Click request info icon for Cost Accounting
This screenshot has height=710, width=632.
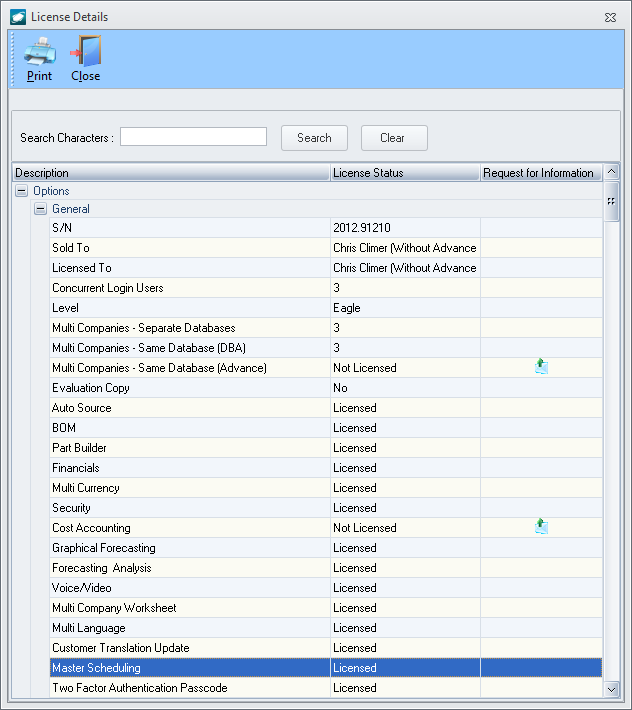[x=541, y=527]
